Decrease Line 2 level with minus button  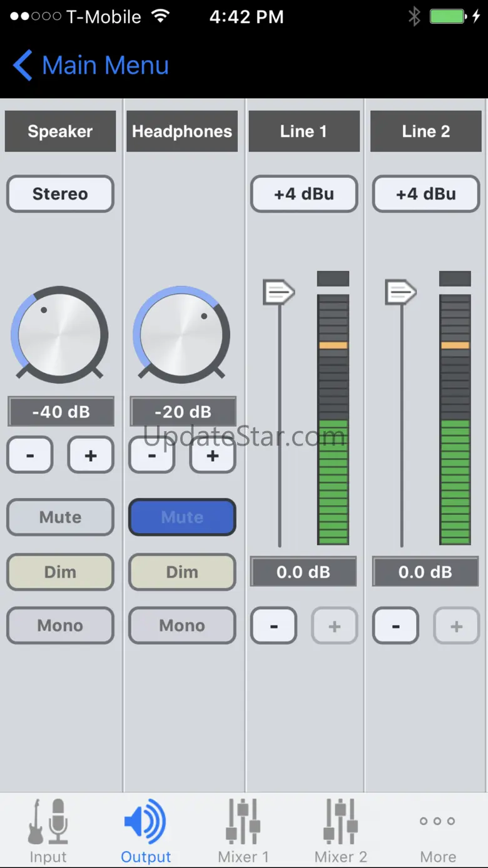396,626
